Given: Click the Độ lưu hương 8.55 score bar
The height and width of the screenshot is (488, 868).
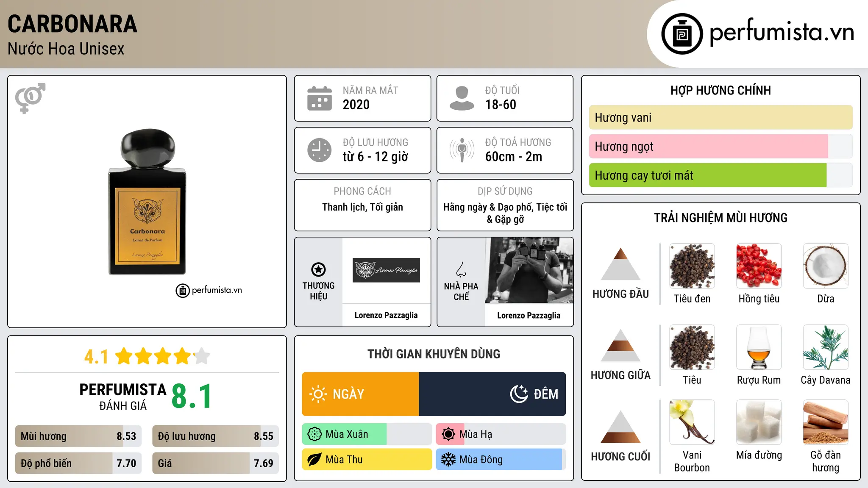Looking at the screenshot, I should click(216, 436).
